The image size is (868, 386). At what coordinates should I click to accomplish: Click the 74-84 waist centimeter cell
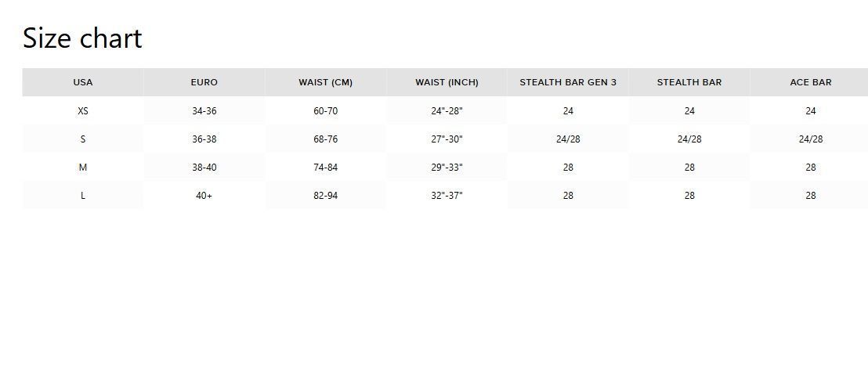click(x=325, y=168)
